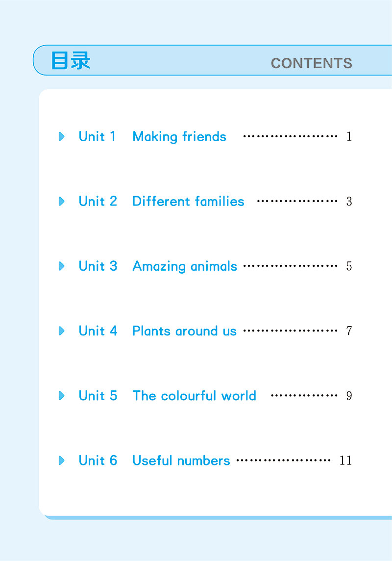Open the Making friends entry
Viewport: 392px width, 561px height.
click(x=179, y=137)
